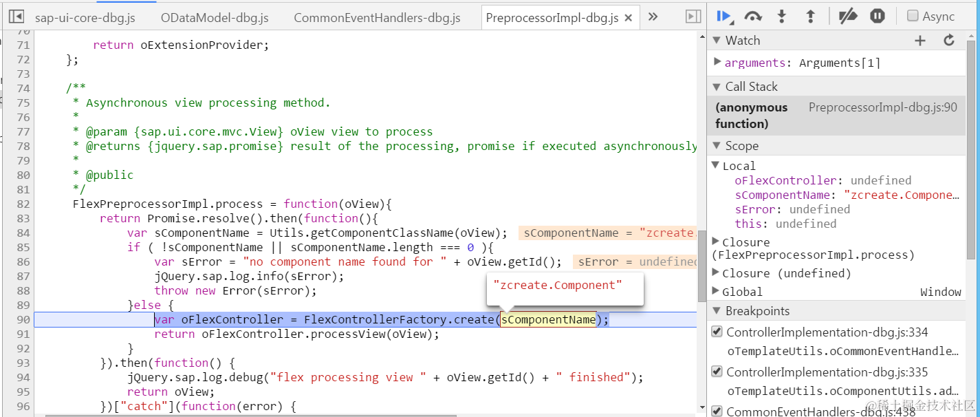Uncheck CommonEventHandlers-dbg.js:438 breakpoint
Viewport: 980px width, 417px height.
[717, 411]
